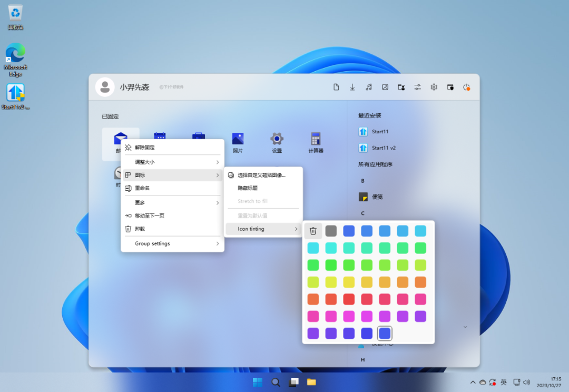Open the Settings gear in Start header

(x=434, y=87)
